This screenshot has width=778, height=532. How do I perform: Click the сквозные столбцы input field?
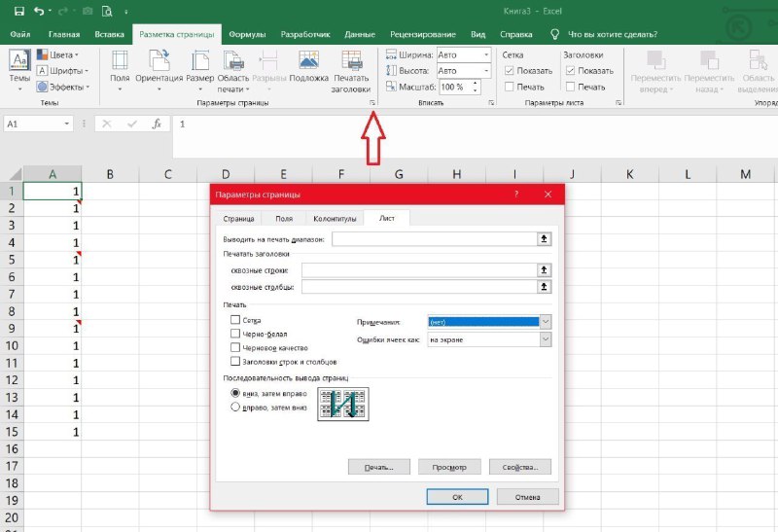419,287
